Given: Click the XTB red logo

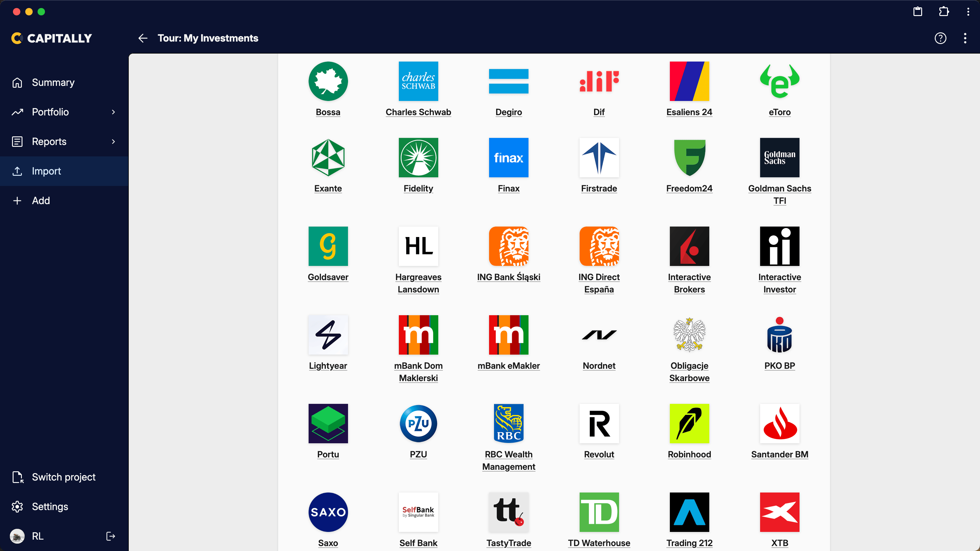Looking at the screenshot, I should tap(780, 512).
